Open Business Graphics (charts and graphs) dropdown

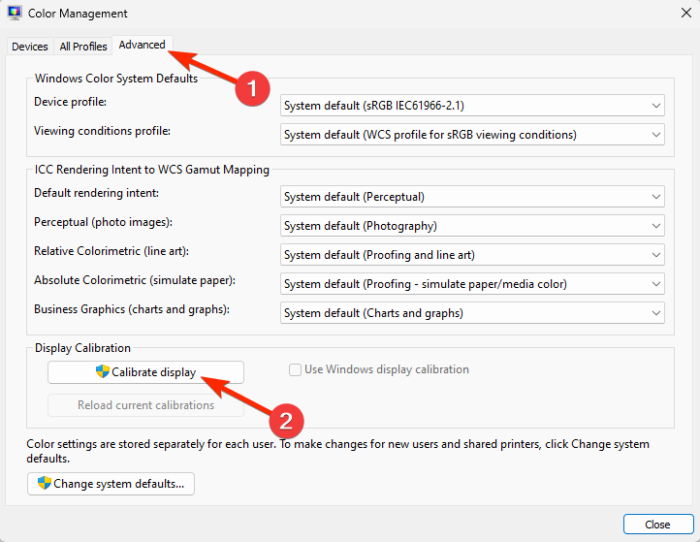coord(472,313)
